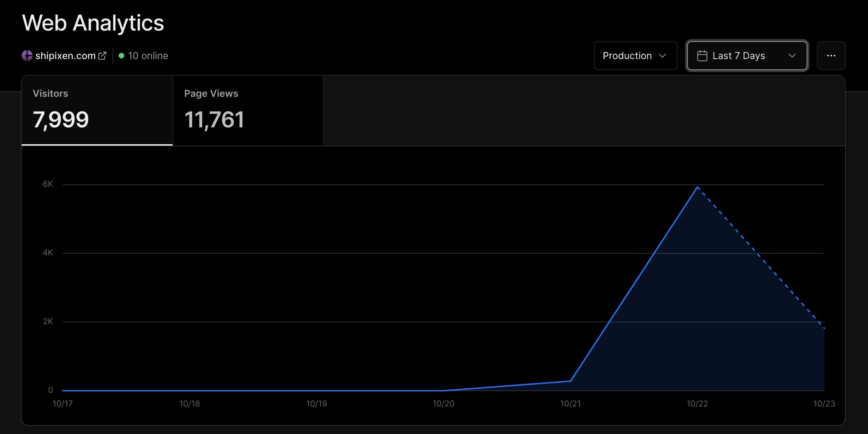Click the 11,761 page views number
Image resolution: width=868 pixels, height=434 pixels.
(214, 120)
